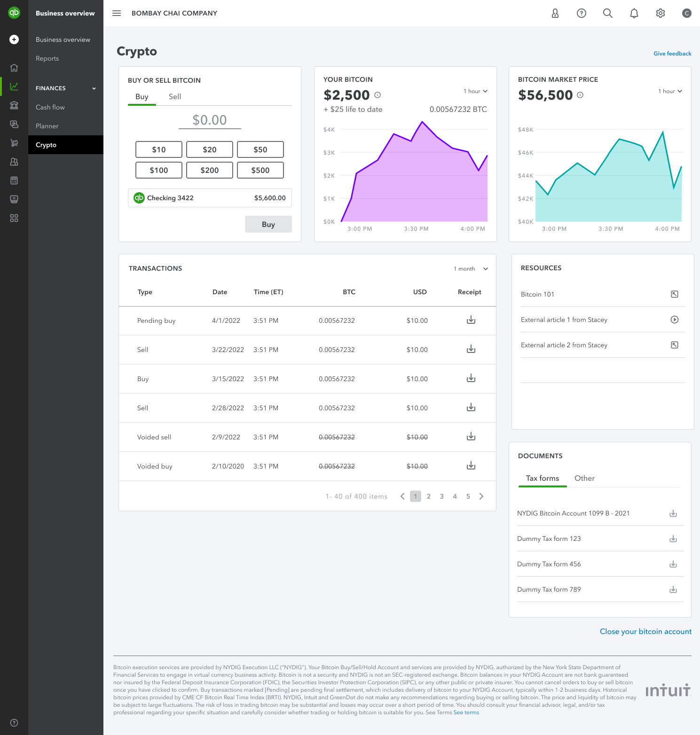Choose the $200 amount button
The image size is (700, 735).
[x=210, y=170]
